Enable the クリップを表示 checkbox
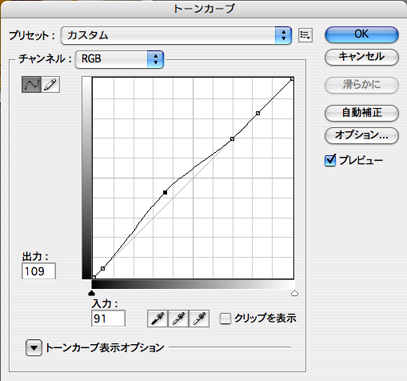This screenshot has width=407, height=381. pos(225,319)
